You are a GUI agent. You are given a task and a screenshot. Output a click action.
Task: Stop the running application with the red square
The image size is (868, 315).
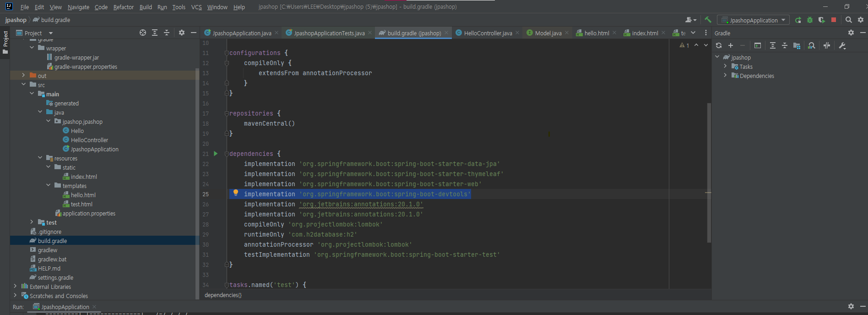(834, 20)
